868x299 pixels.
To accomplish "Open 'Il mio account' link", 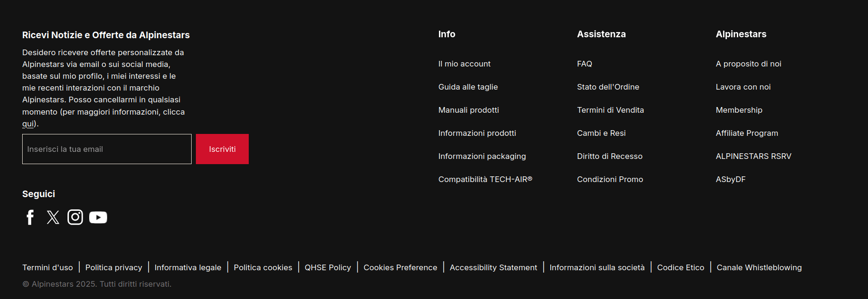I will click(464, 64).
